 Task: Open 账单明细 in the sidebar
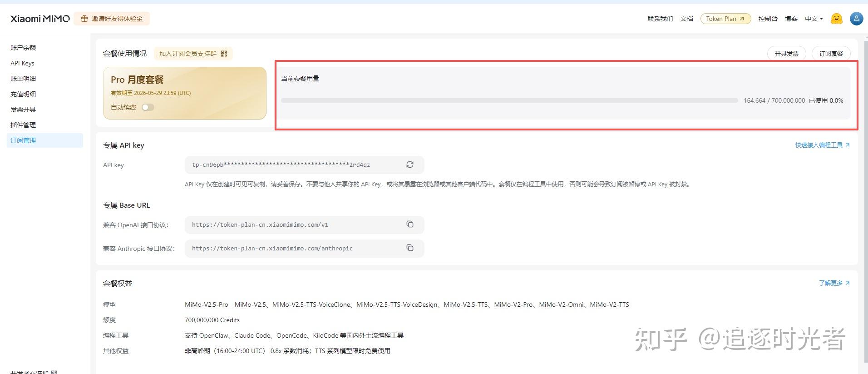coord(23,79)
